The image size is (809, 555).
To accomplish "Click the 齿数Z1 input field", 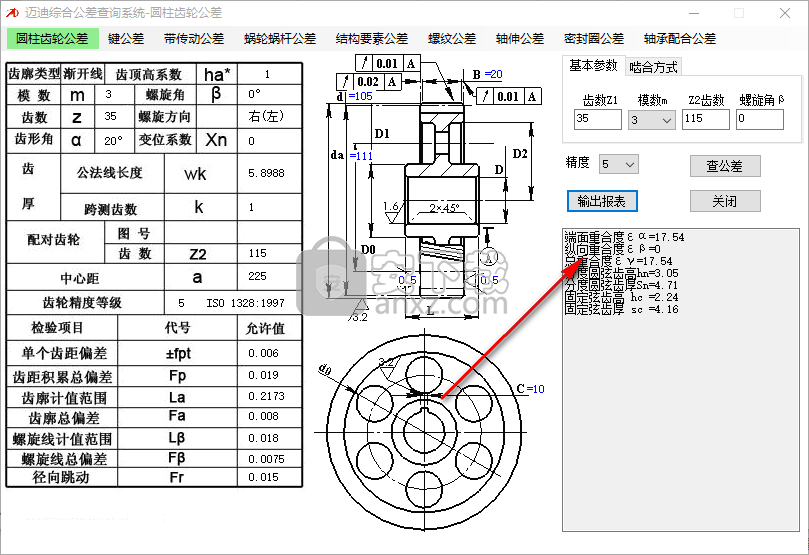I will coord(597,119).
